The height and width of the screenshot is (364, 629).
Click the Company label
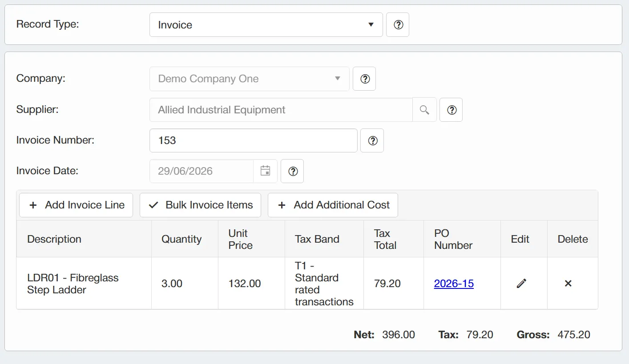[x=41, y=78]
